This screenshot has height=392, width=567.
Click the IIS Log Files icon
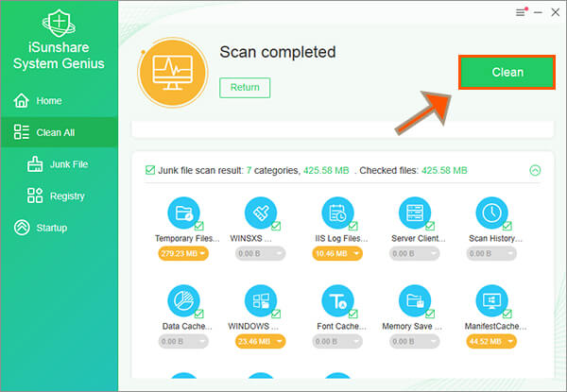click(x=337, y=213)
